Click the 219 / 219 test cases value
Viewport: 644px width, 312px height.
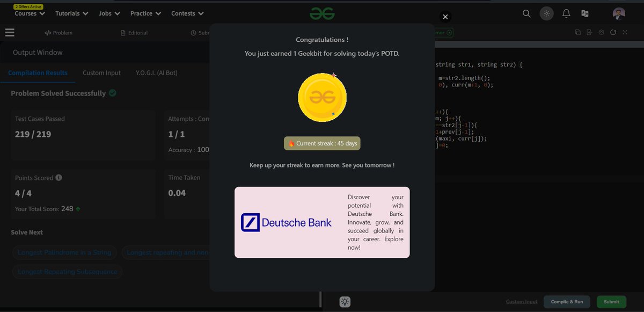click(x=33, y=134)
